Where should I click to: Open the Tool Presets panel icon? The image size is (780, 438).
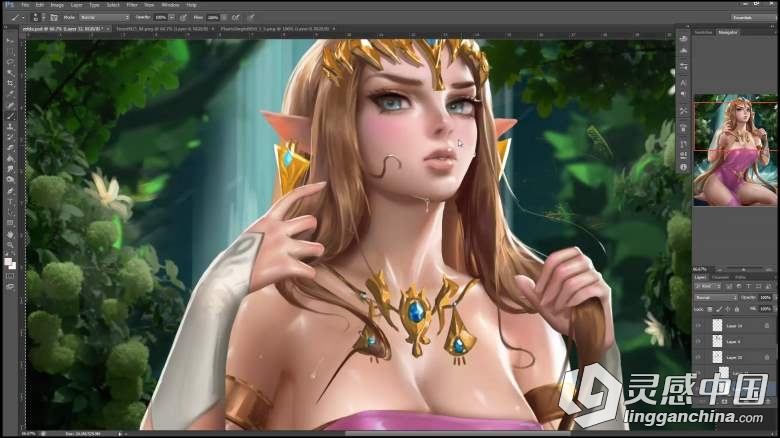point(683,110)
